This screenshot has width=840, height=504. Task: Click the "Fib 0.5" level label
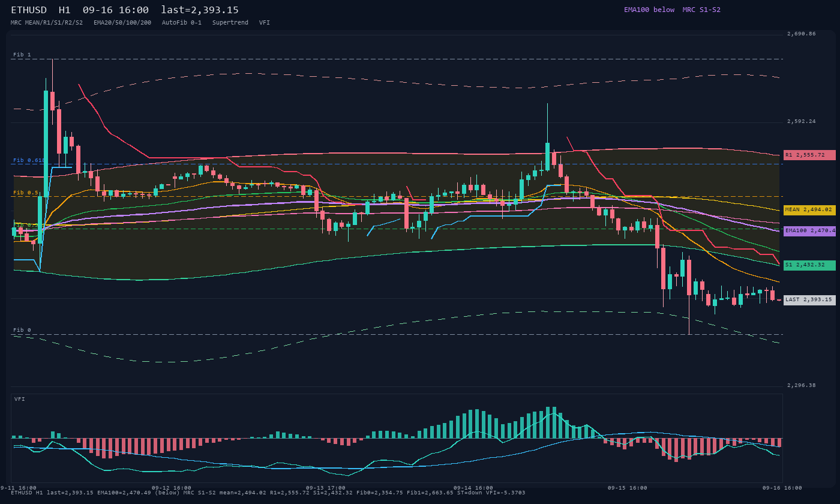[x=26, y=193]
